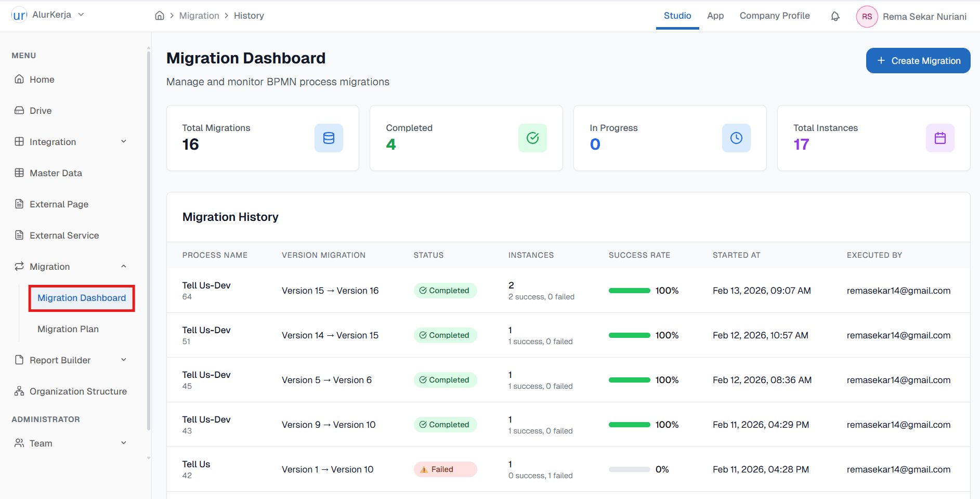Image resolution: width=980 pixels, height=499 pixels.
Task: Click the In Progress clock icon
Action: tap(736, 138)
